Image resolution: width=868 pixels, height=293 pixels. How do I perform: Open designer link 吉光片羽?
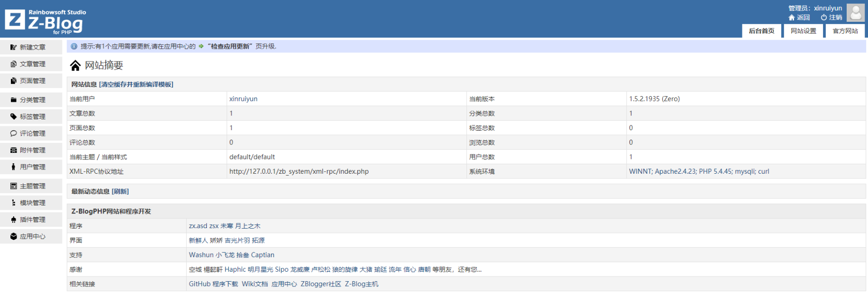coord(237,240)
